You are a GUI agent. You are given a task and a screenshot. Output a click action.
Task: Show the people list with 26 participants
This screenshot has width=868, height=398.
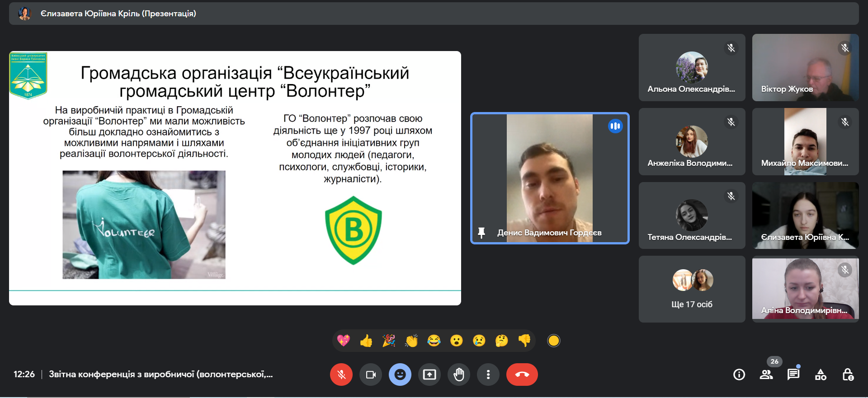[x=766, y=375]
